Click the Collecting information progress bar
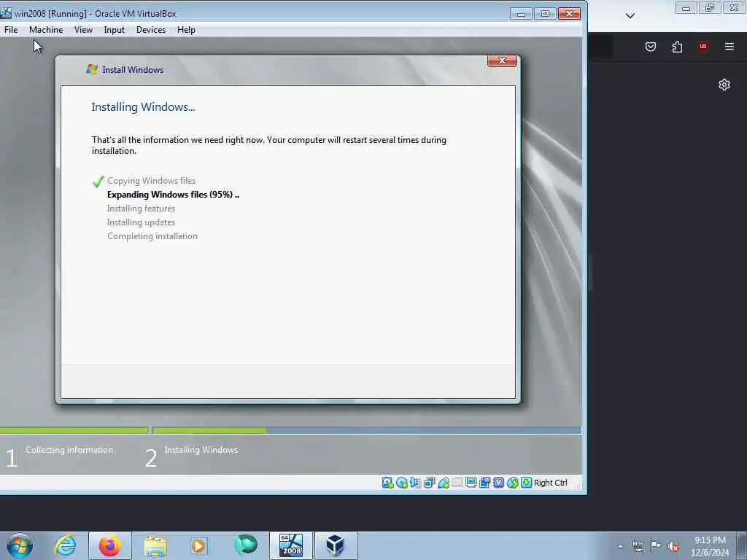 click(x=74, y=430)
